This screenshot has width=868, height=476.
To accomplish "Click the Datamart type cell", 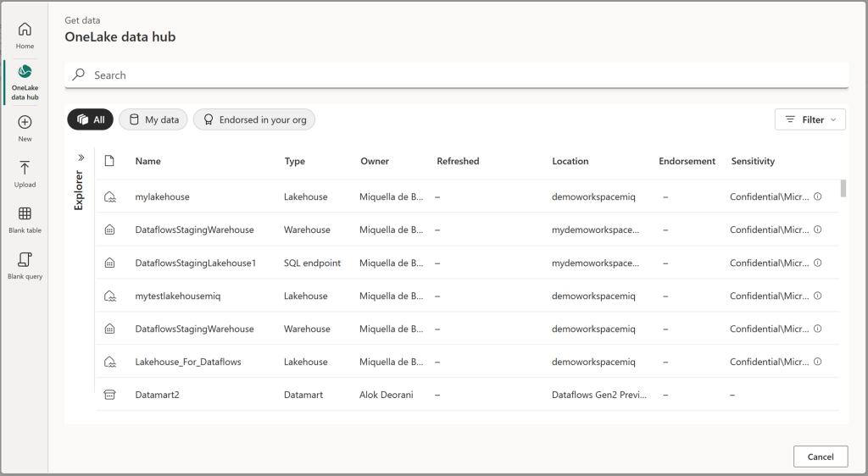I will [303, 395].
